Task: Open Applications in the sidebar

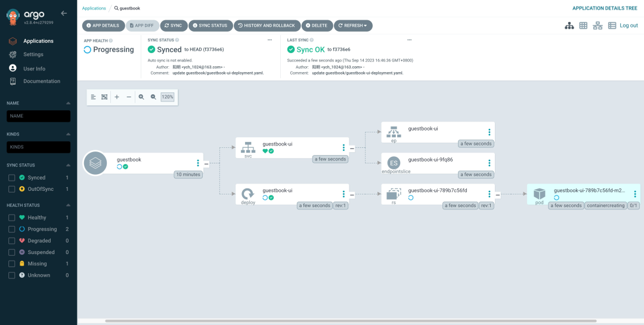Action: click(x=38, y=41)
